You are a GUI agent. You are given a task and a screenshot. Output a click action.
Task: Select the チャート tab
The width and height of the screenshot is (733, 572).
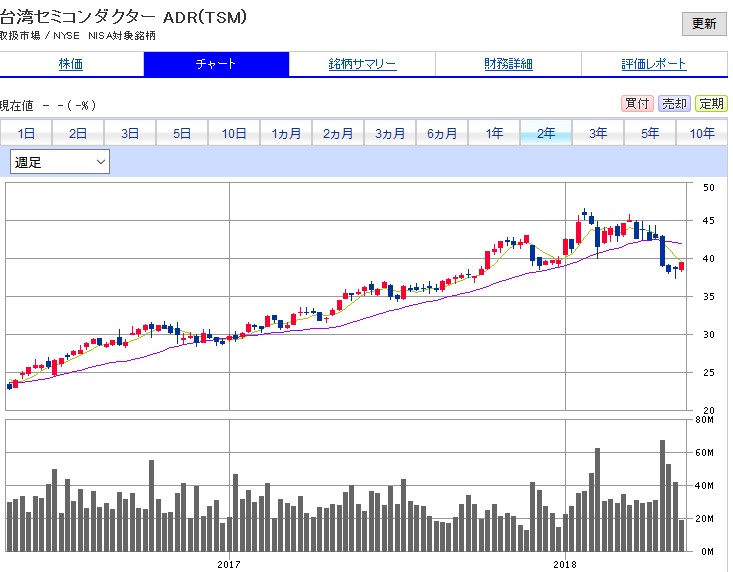216,64
